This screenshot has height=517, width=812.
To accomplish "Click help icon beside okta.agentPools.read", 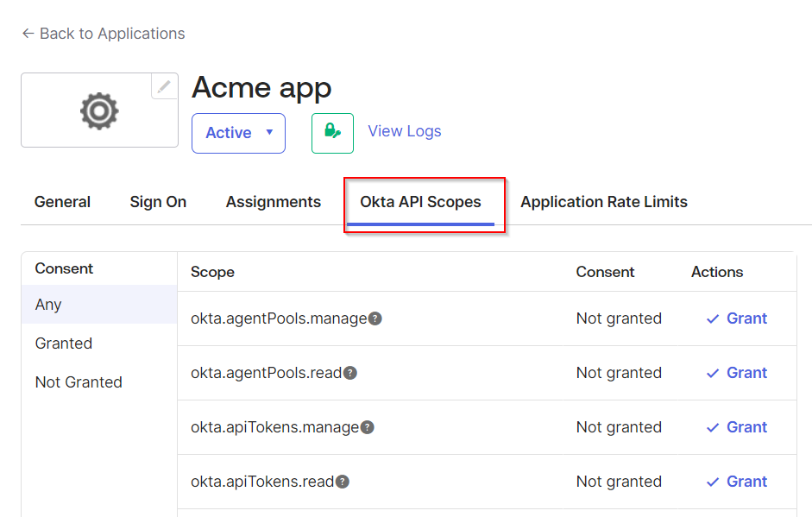I will [350, 373].
